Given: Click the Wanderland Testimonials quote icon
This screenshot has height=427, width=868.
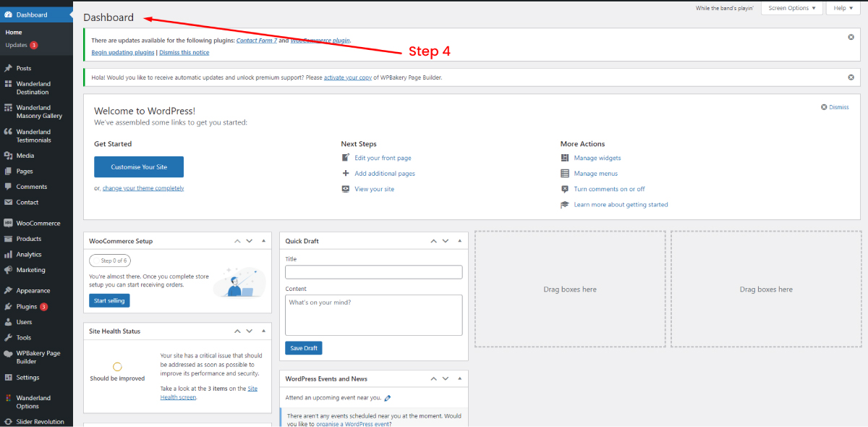Looking at the screenshot, I should tap(9, 132).
